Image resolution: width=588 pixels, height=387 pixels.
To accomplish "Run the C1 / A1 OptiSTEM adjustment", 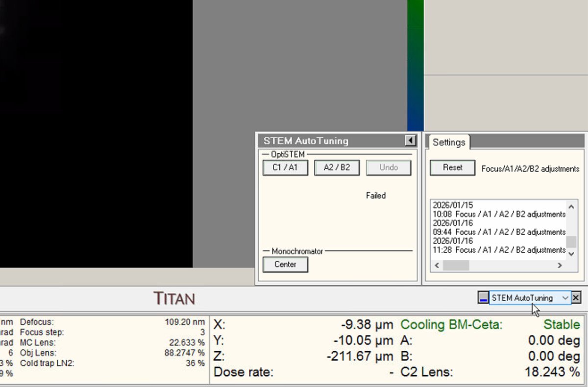I will click(x=285, y=168).
